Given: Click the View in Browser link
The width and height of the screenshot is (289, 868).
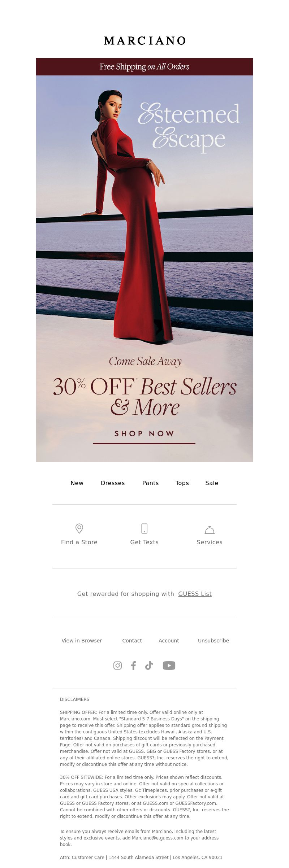Looking at the screenshot, I should click(x=82, y=641).
